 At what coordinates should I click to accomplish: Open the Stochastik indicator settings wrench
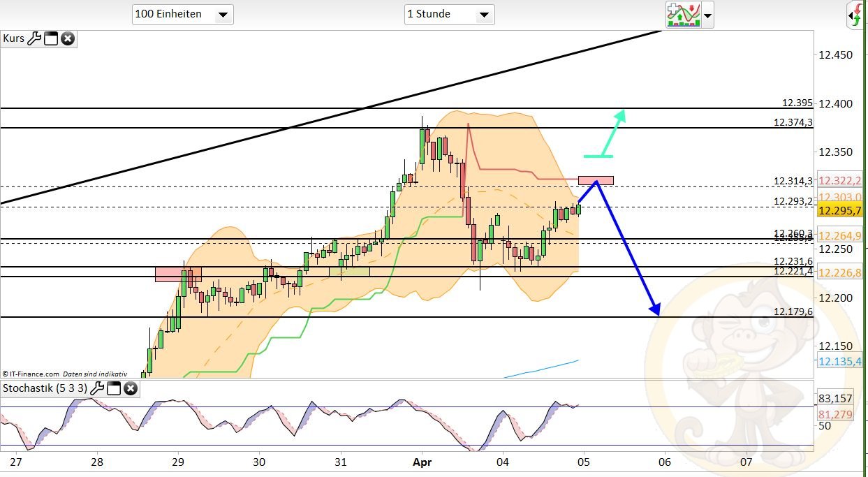coord(97,389)
